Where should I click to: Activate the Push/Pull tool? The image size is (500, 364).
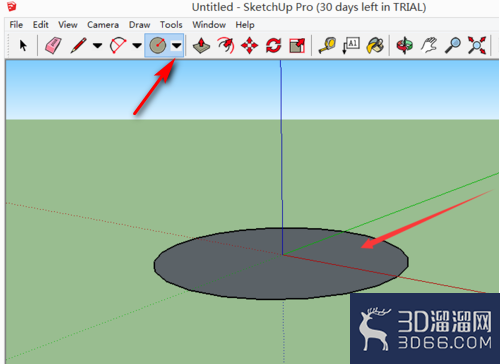[201, 45]
